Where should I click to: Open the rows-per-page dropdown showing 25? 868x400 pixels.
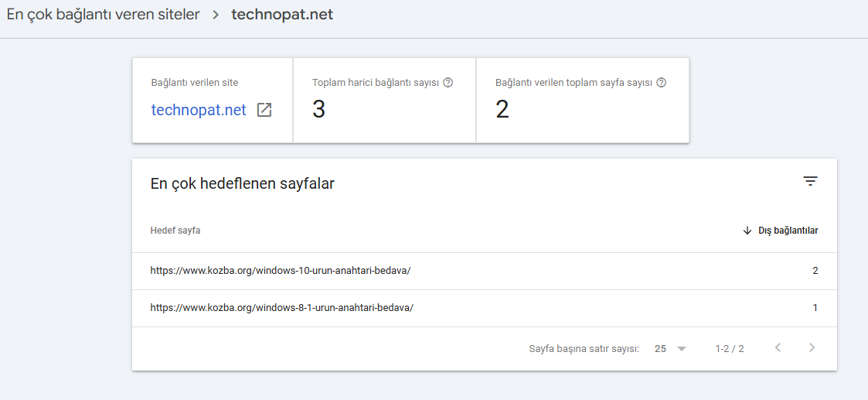pyautogui.click(x=670, y=348)
